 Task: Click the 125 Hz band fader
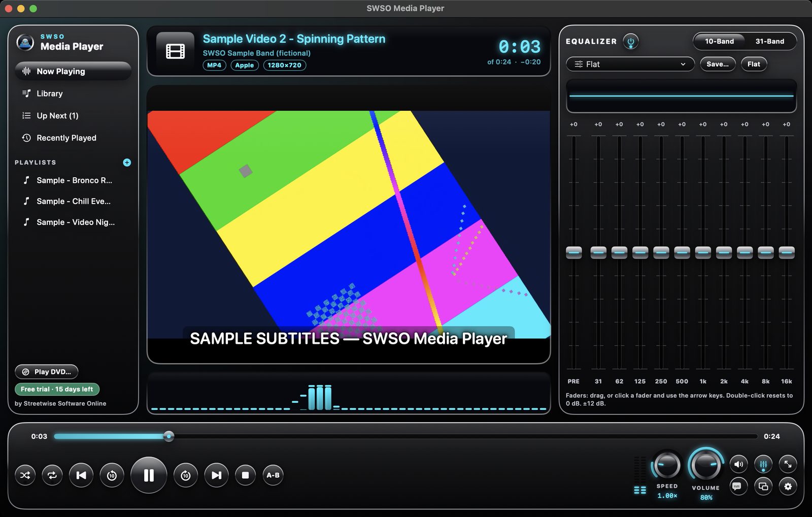point(640,252)
